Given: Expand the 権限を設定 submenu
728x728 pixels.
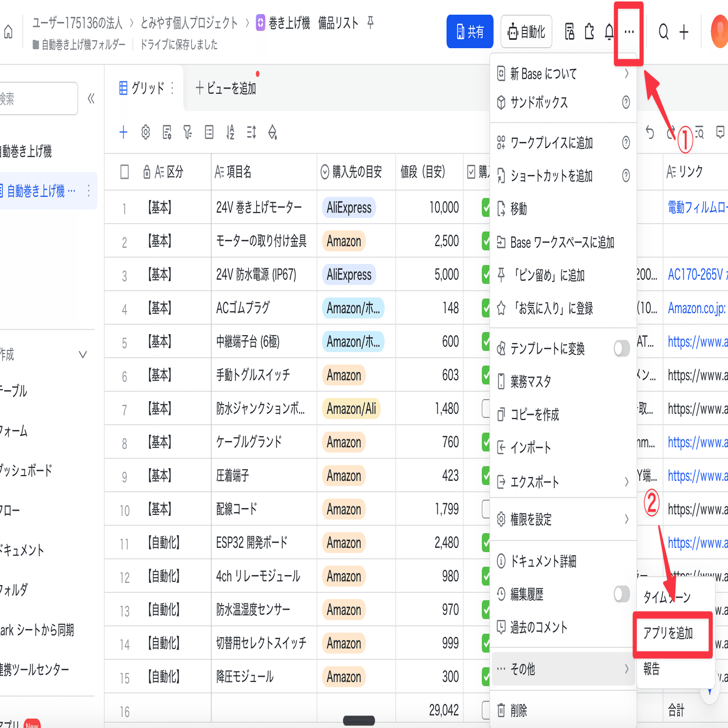Looking at the screenshot, I should tap(563, 520).
